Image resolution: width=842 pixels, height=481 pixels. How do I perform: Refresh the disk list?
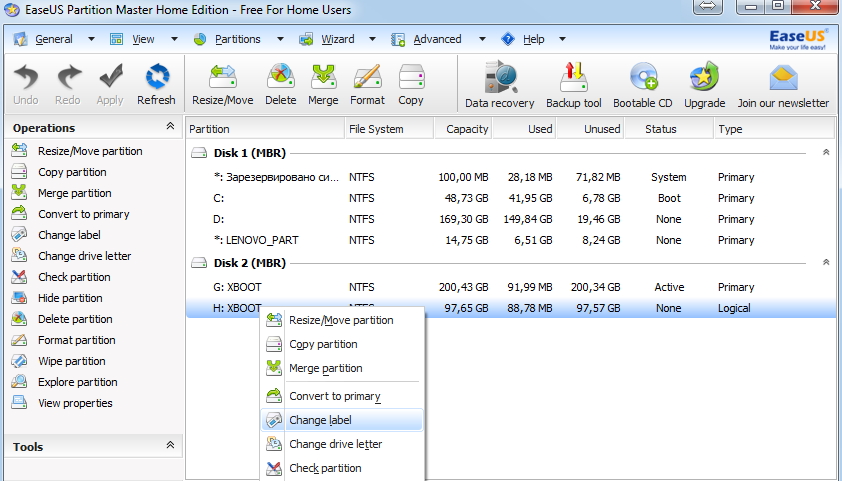coord(157,78)
